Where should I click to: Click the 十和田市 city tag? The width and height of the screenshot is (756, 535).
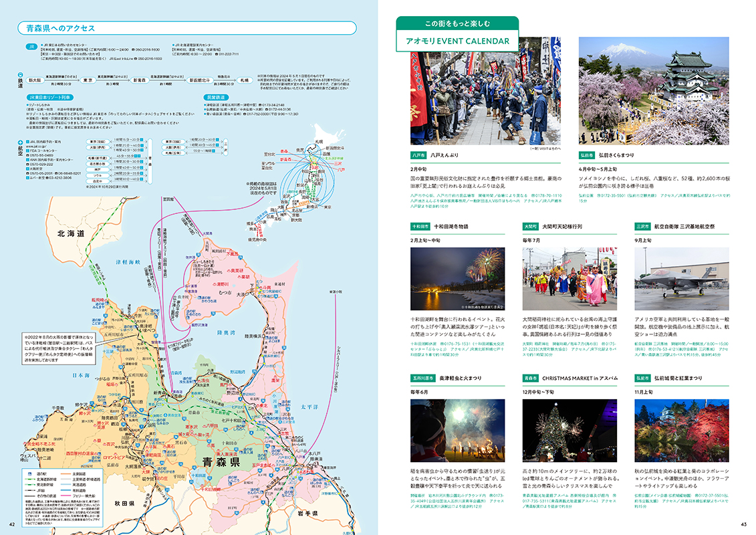[420, 226]
